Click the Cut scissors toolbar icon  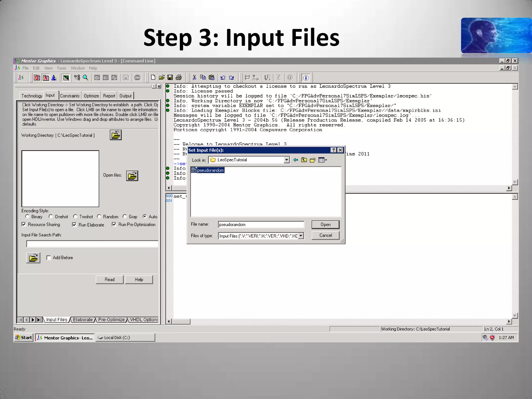[194, 77]
